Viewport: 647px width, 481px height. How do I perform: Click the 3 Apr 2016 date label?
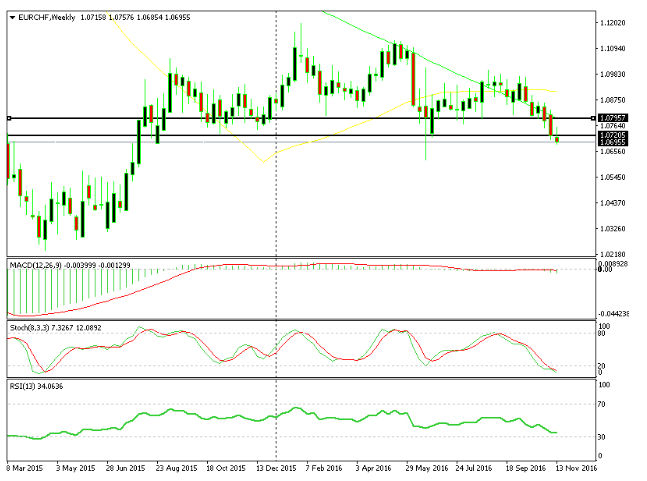point(373,468)
